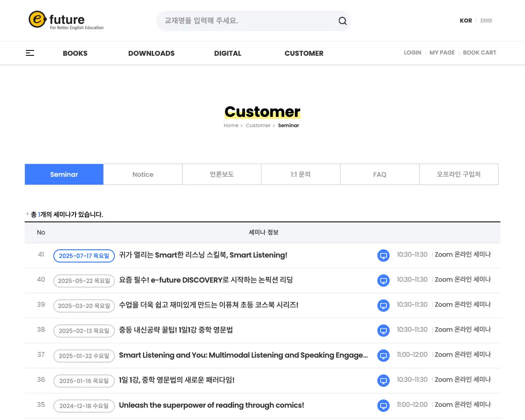
Task: Select the 오프라인 구입처 tab
Action: coord(459,174)
